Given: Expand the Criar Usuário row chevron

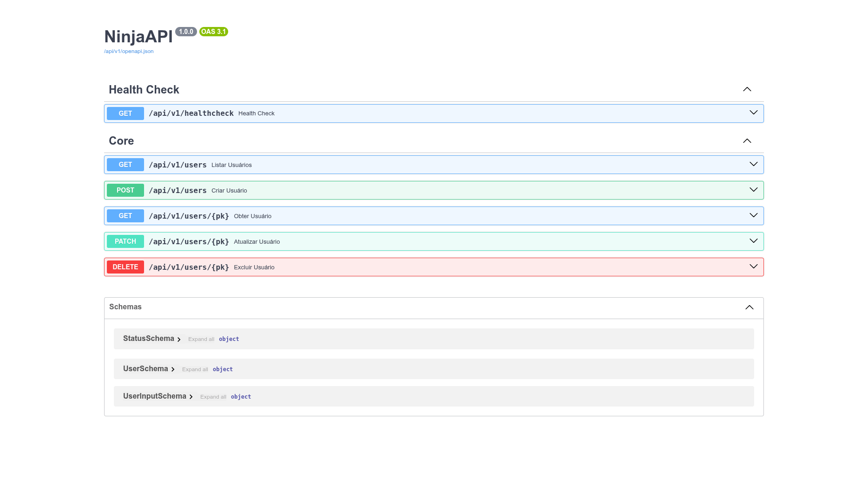Looking at the screenshot, I should point(754,190).
